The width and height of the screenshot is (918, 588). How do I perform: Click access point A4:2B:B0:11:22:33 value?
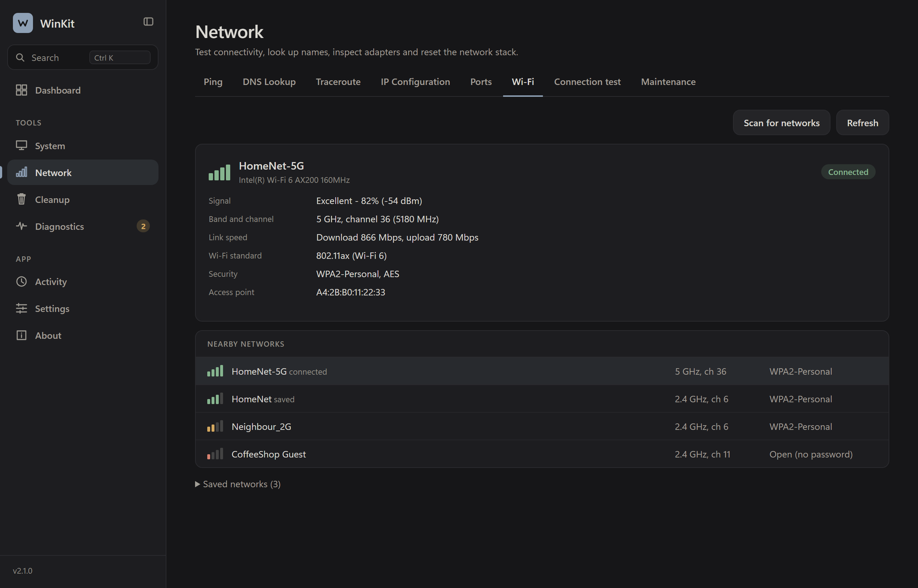point(351,292)
